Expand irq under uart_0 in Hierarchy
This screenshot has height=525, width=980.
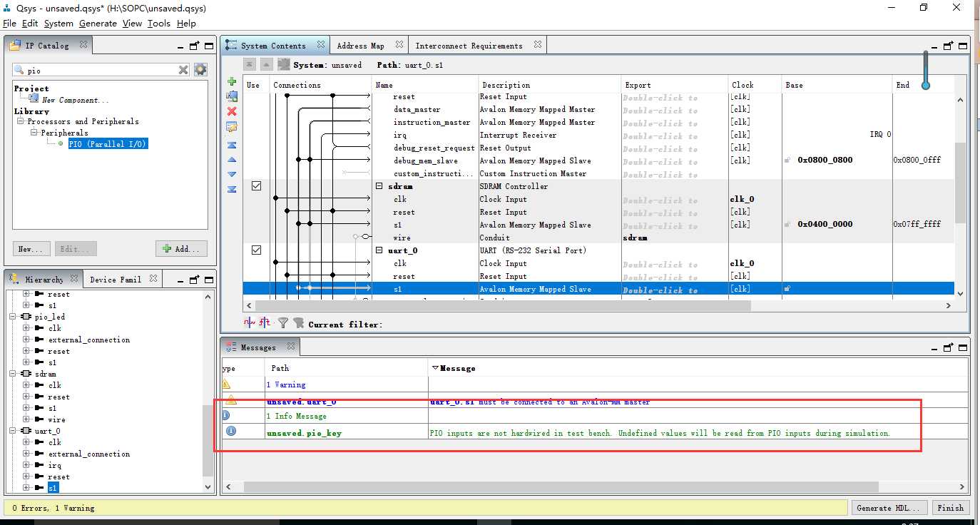(26, 465)
